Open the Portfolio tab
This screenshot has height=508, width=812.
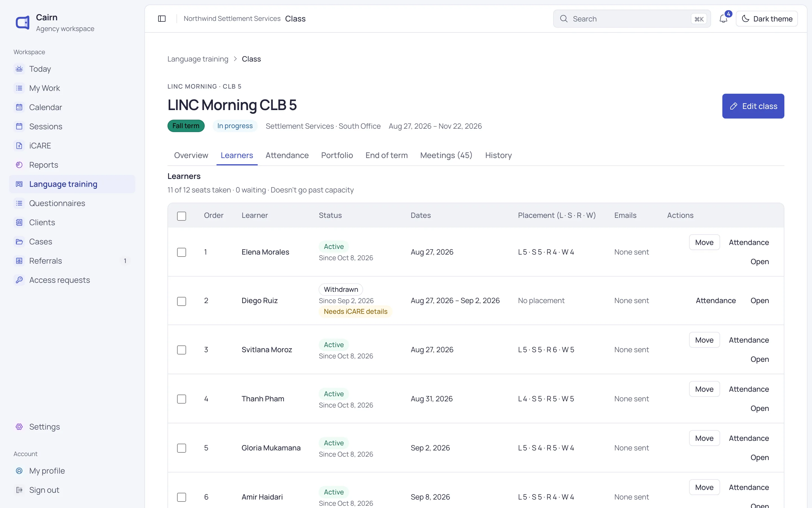337,155
